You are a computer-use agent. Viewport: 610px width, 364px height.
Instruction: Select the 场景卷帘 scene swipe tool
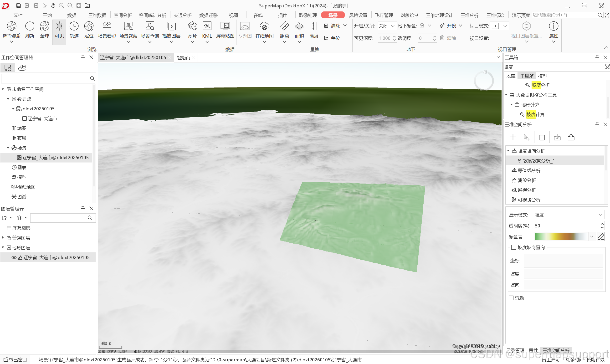[107, 26]
